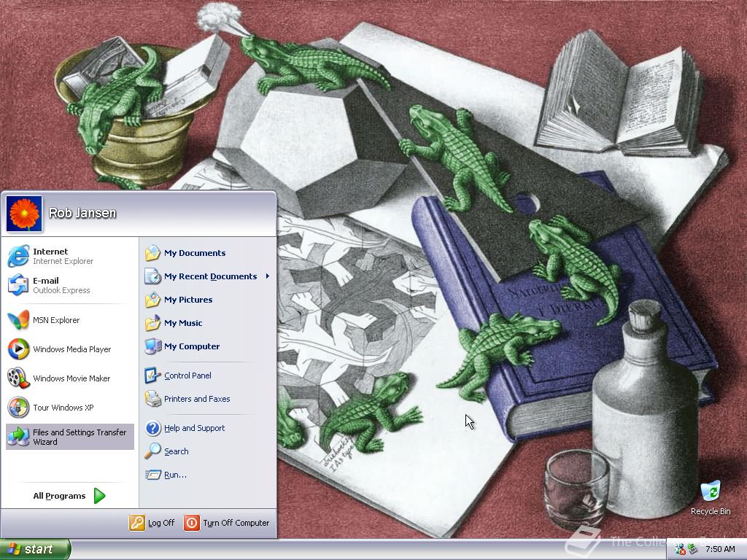Choose Tour Windows XP text entry
Screen dimensions: 747x560
(63, 408)
